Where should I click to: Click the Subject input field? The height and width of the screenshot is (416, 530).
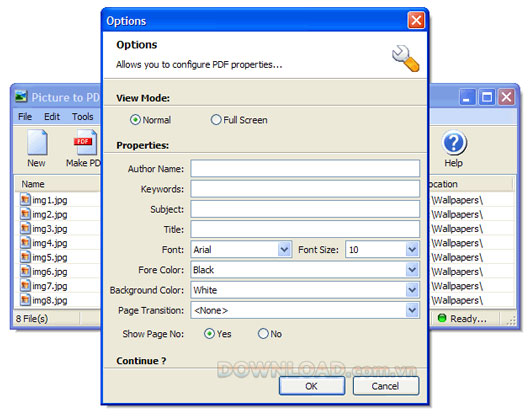(x=305, y=209)
